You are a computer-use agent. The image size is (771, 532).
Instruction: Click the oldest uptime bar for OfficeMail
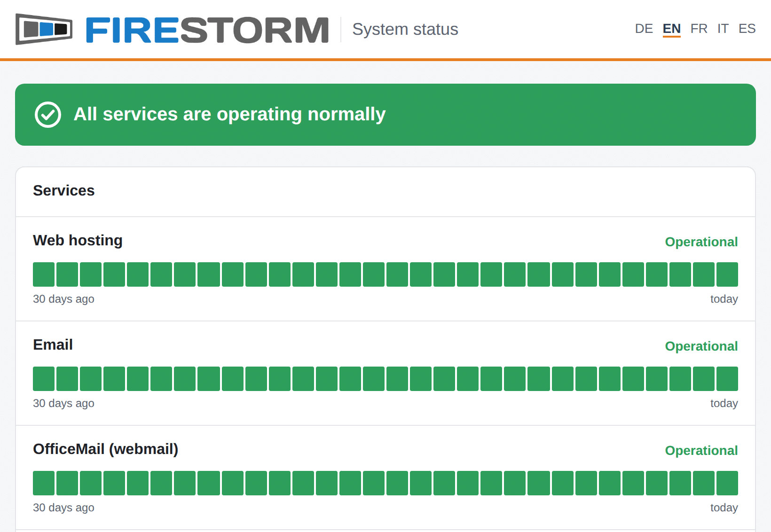point(44,483)
